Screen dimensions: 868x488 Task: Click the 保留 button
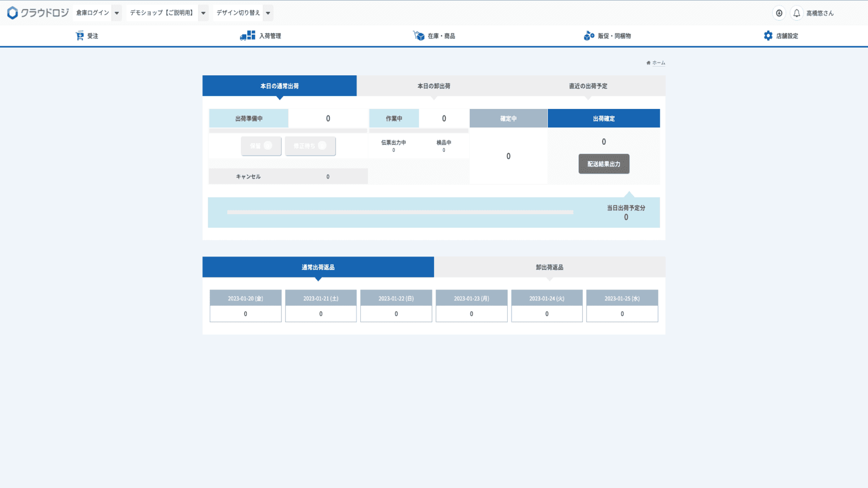tap(261, 146)
